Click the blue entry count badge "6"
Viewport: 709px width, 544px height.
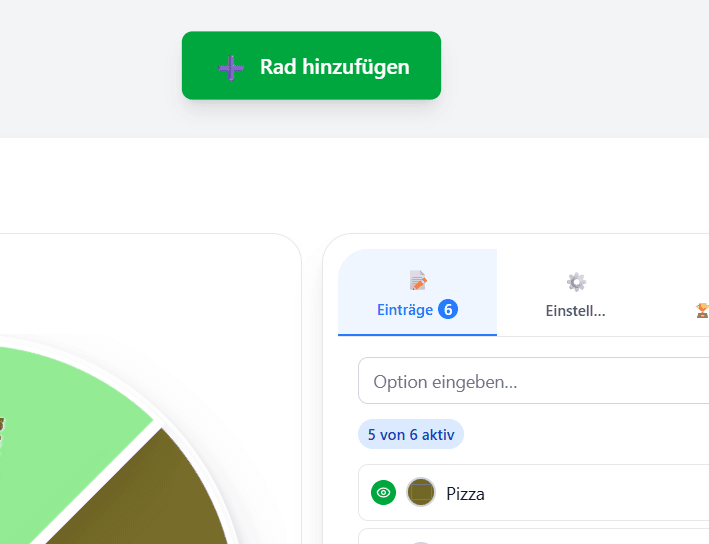[x=447, y=310]
